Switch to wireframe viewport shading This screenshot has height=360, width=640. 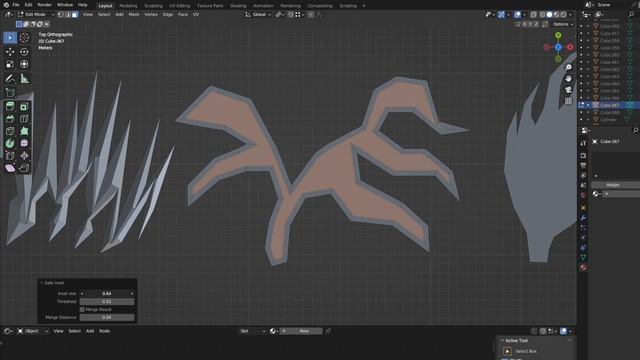tap(542, 14)
